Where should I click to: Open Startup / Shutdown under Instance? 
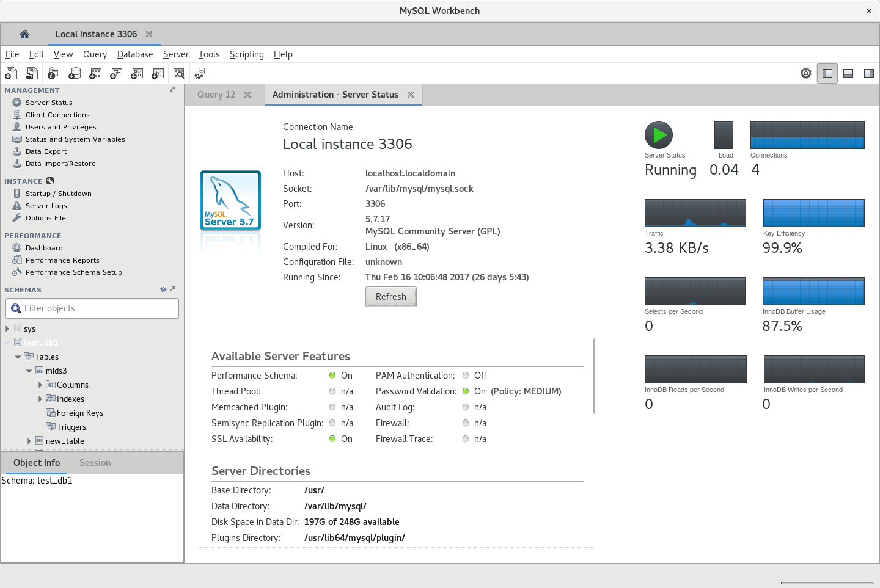click(x=59, y=194)
